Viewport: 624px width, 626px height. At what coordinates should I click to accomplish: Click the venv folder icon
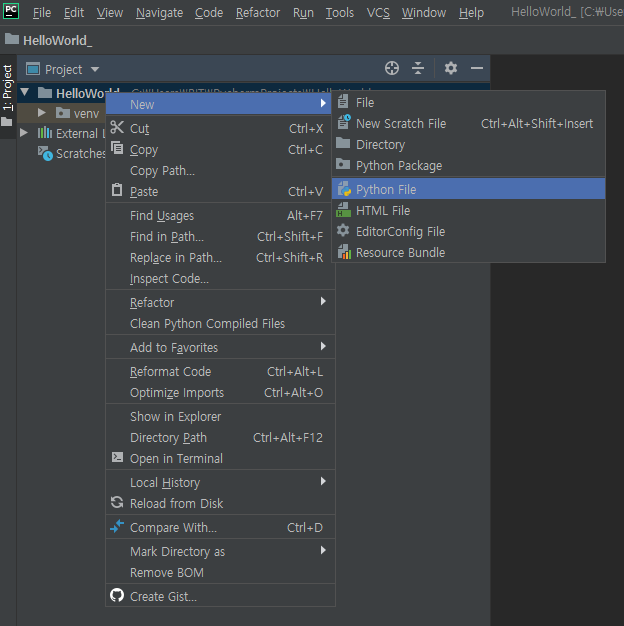[x=63, y=113]
